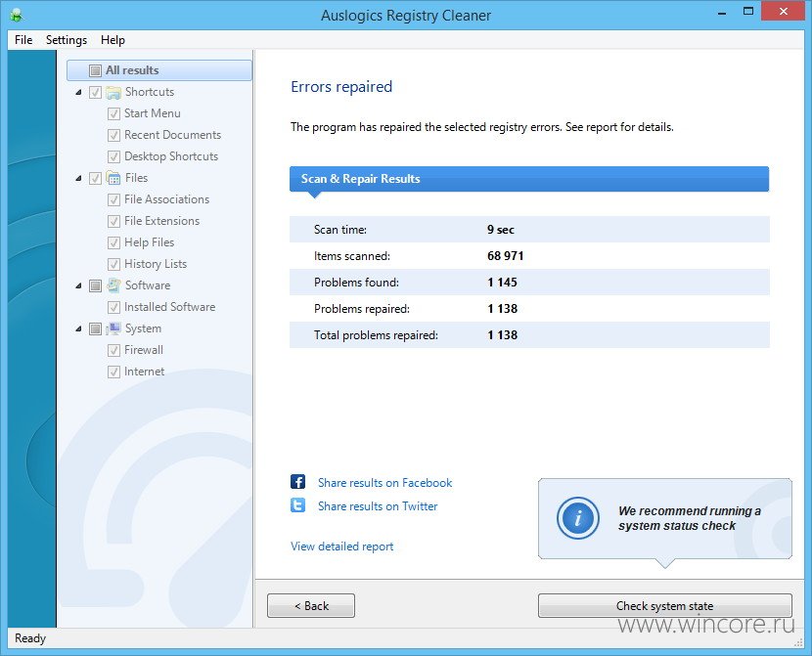Click the Check system state button
The width and height of the screenshot is (812, 656).
(x=665, y=605)
